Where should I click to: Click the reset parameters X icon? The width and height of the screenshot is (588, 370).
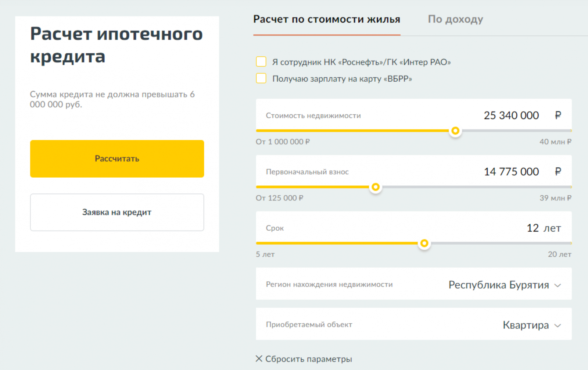pyautogui.click(x=259, y=359)
